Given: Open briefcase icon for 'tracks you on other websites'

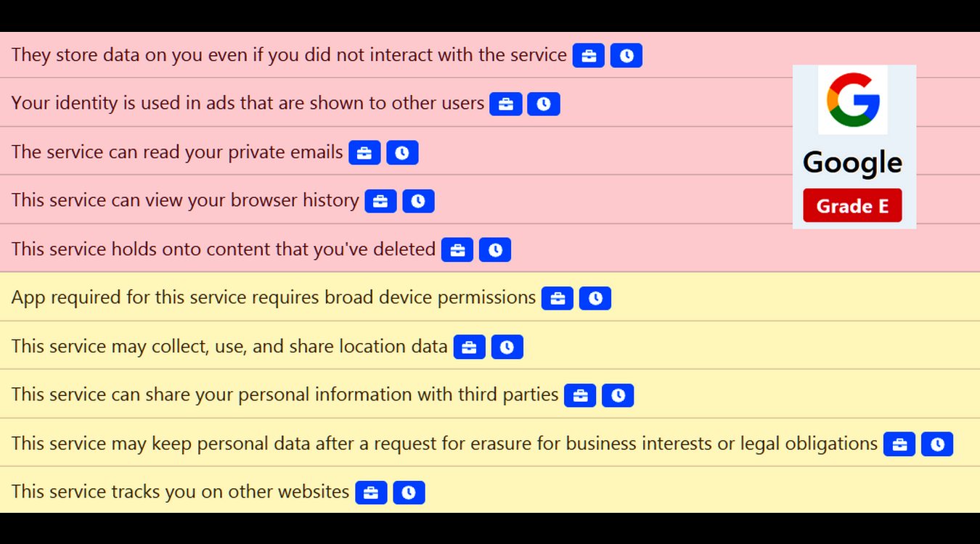Looking at the screenshot, I should (x=371, y=493).
